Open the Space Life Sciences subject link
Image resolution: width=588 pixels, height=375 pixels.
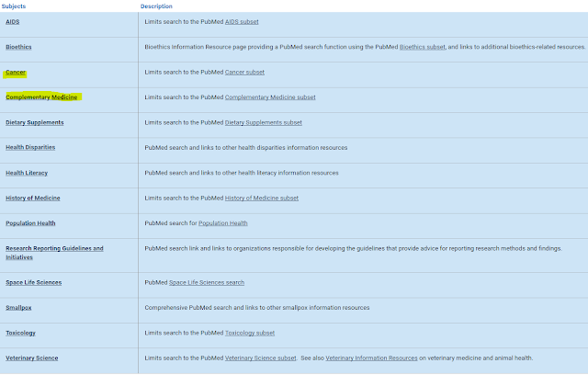(33, 282)
